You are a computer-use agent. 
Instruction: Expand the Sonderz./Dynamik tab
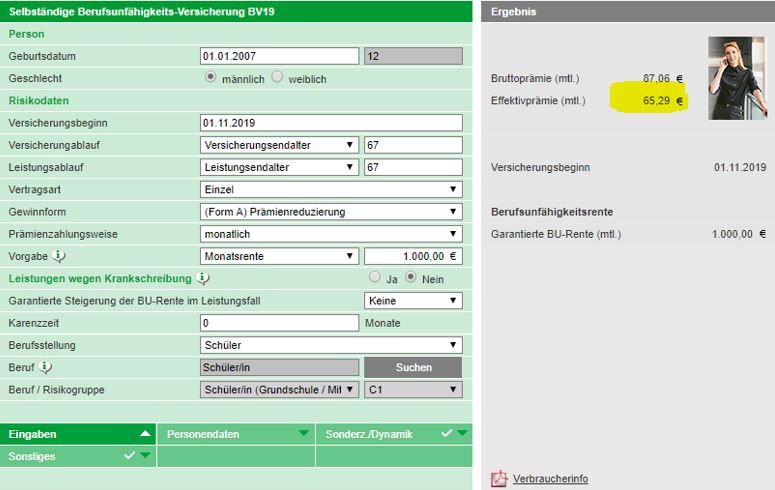(462, 433)
